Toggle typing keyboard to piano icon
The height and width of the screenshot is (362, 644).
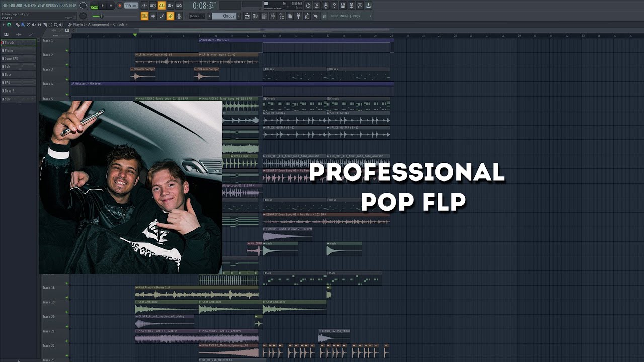(x=144, y=16)
